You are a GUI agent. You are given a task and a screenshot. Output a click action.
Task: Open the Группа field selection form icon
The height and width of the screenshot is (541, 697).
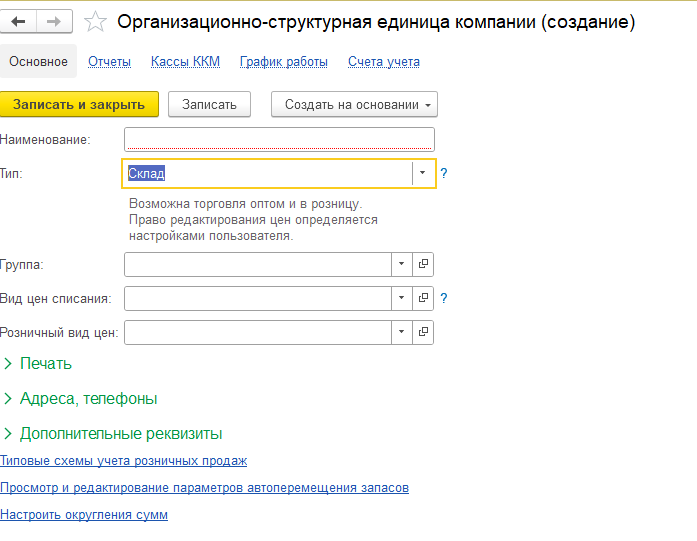(x=423, y=264)
